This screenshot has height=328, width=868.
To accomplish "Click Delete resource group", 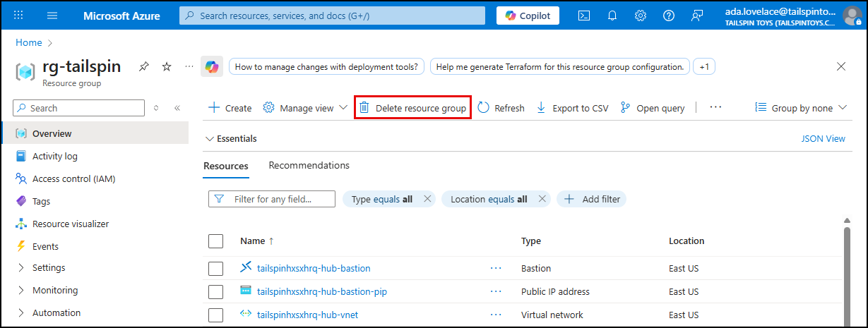I will click(413, 108).
